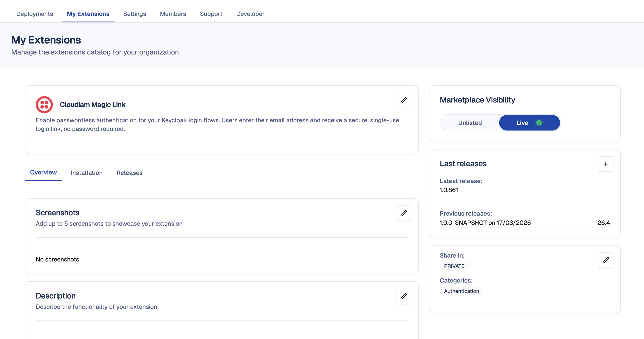Click the Screenshots section pencil icon
The width and height of the screenshot is (644, 339).
[403, 213]
